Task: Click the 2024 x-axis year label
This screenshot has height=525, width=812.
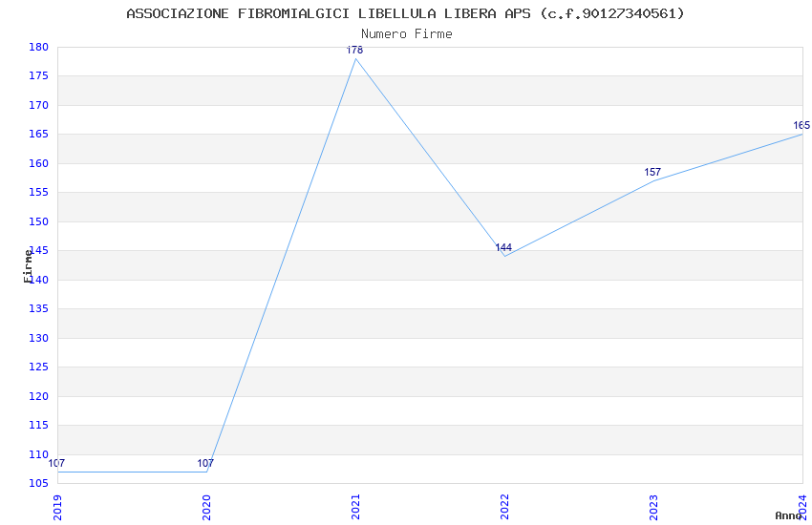Action: click(803, 507)
